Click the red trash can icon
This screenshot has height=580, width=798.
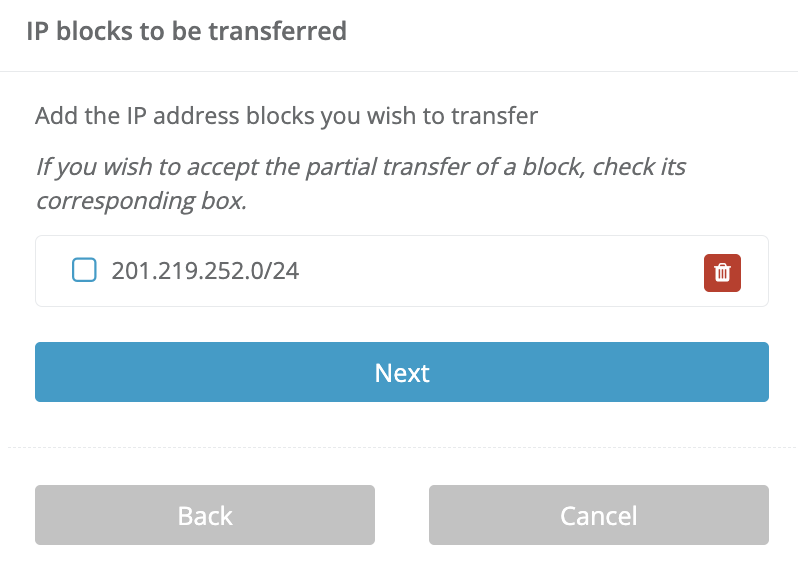coord(722,272)
